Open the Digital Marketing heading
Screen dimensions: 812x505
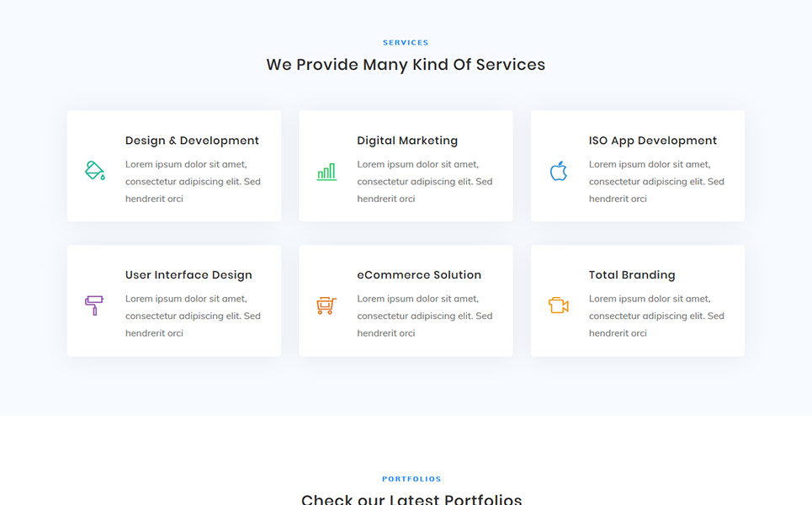point(407,141)
